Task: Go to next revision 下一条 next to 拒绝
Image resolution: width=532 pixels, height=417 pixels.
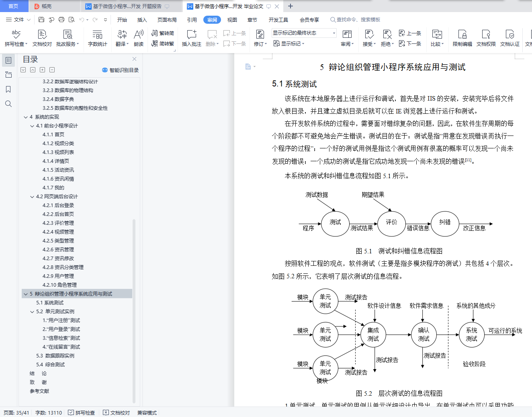Action: 410,43
